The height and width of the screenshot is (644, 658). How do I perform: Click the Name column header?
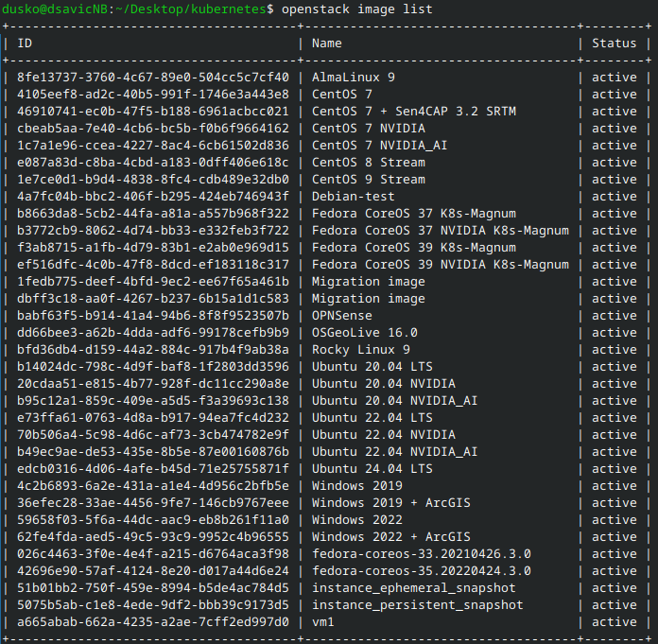click(x=326, y=44)
